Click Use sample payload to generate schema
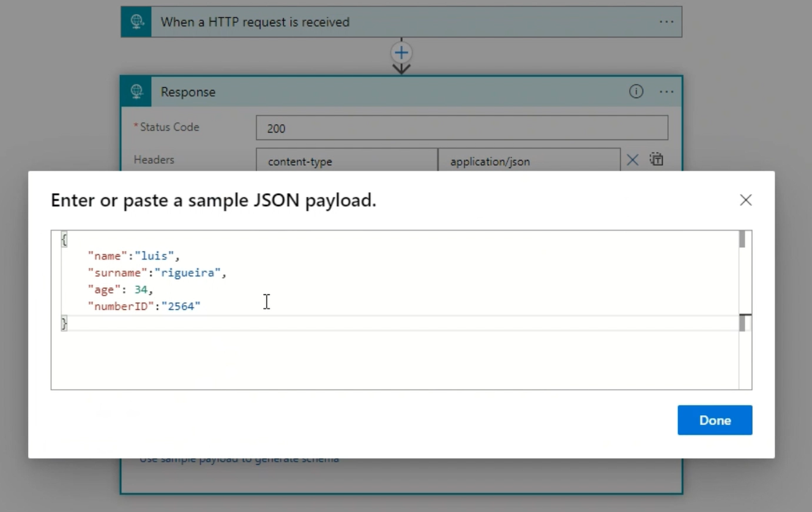The image size is (812, 512). pos(239,459)
